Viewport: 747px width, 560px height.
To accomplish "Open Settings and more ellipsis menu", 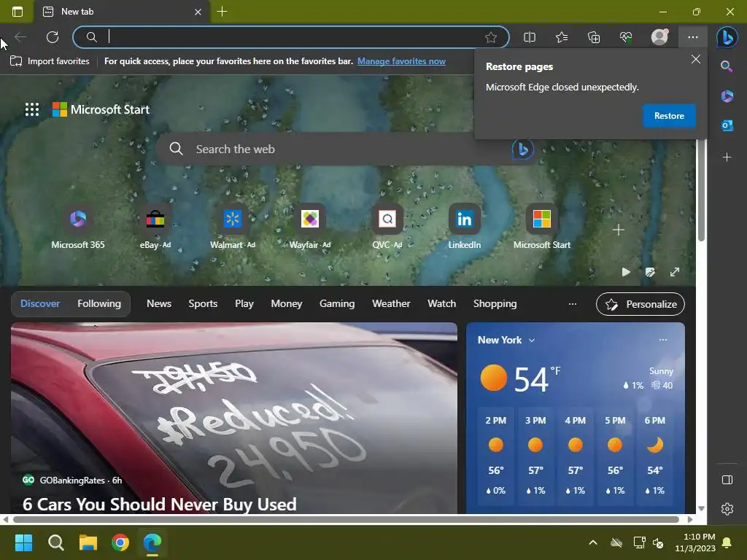I will 693,37.
